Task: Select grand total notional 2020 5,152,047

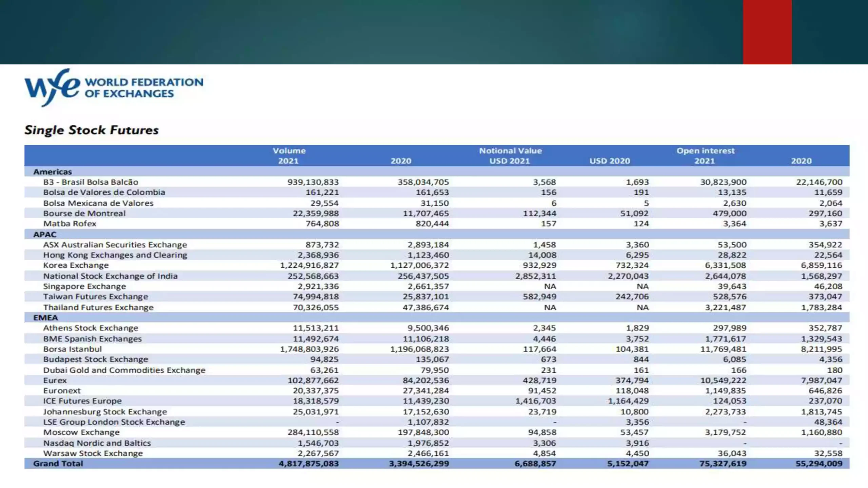Action: point(628,464)
